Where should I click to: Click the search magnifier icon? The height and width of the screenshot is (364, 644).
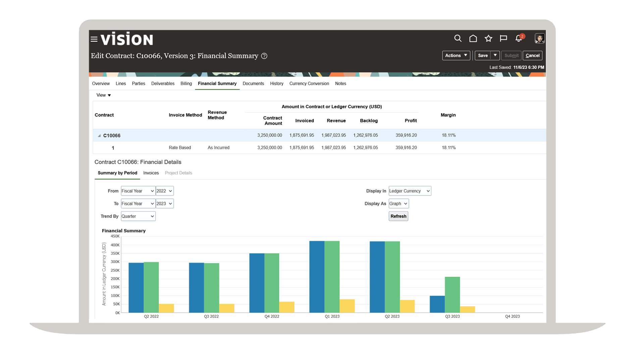(x=458, y=39)
